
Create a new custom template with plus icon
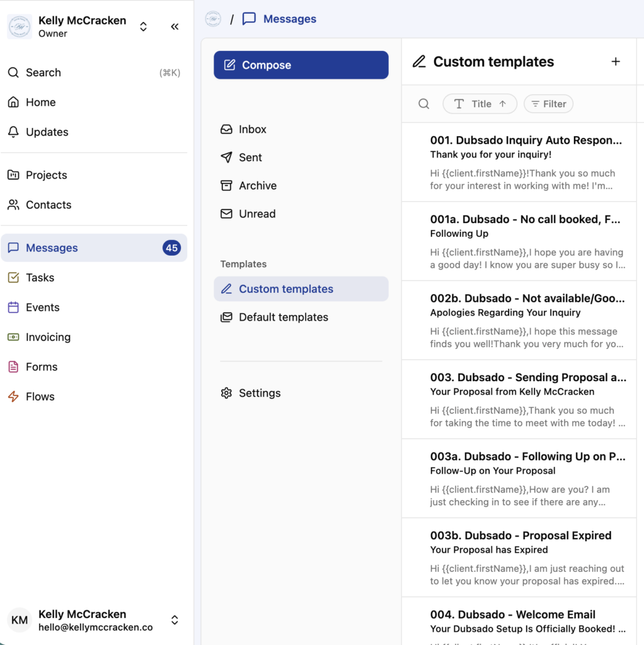click(x=616, y=62)
